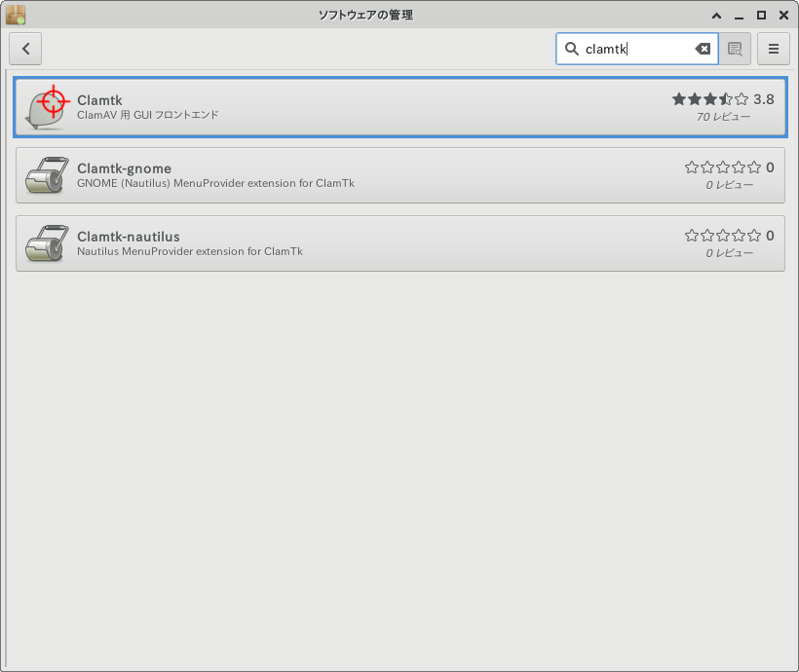This screenshot has height=672, width=799.
Task: Click 'GNOME (Nautilus) MenuProvider extension for ClamTk' text
Action: (215, 183)
